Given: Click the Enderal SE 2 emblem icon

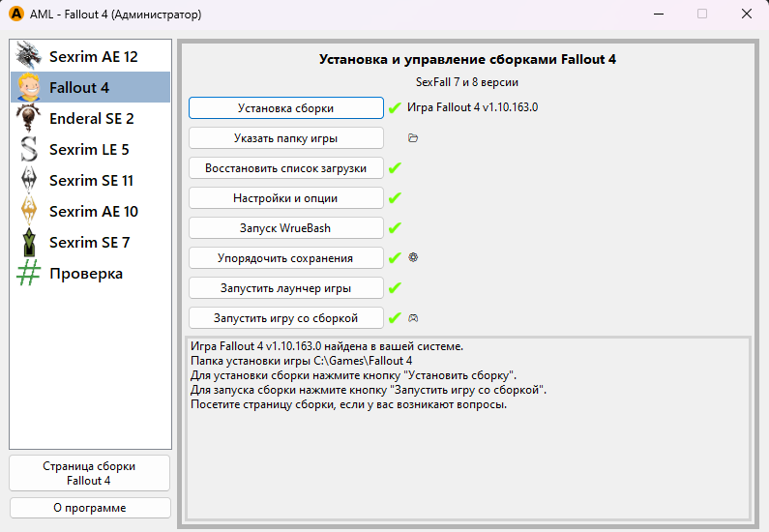Looking at the screenshot, I should click(x=30, y=118).
